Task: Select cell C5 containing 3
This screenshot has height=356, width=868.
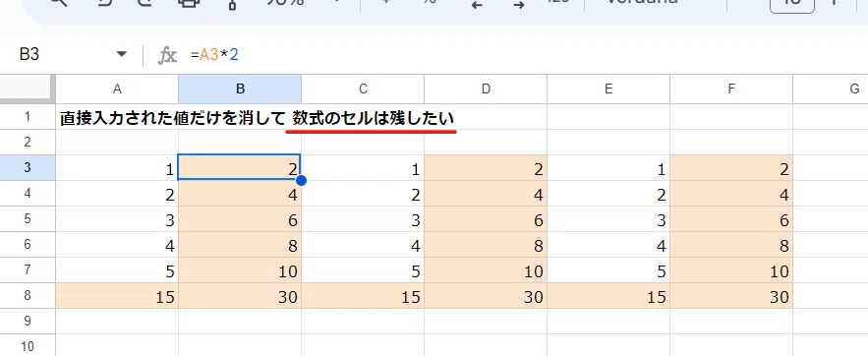Action: point(363,218)
